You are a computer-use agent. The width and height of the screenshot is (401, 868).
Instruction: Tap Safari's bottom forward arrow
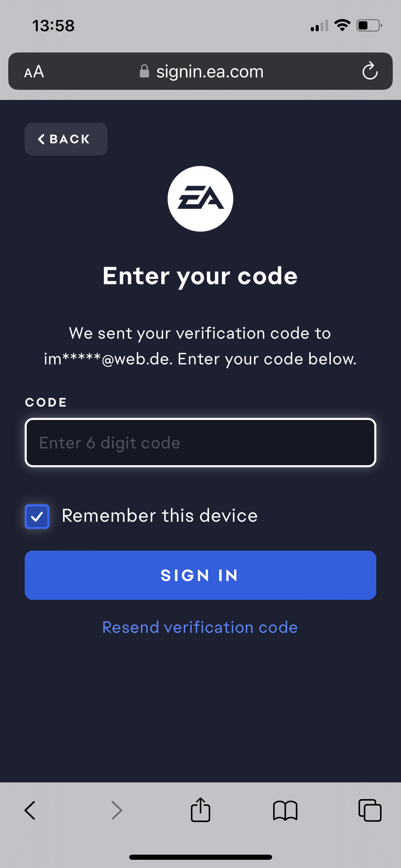117,810
